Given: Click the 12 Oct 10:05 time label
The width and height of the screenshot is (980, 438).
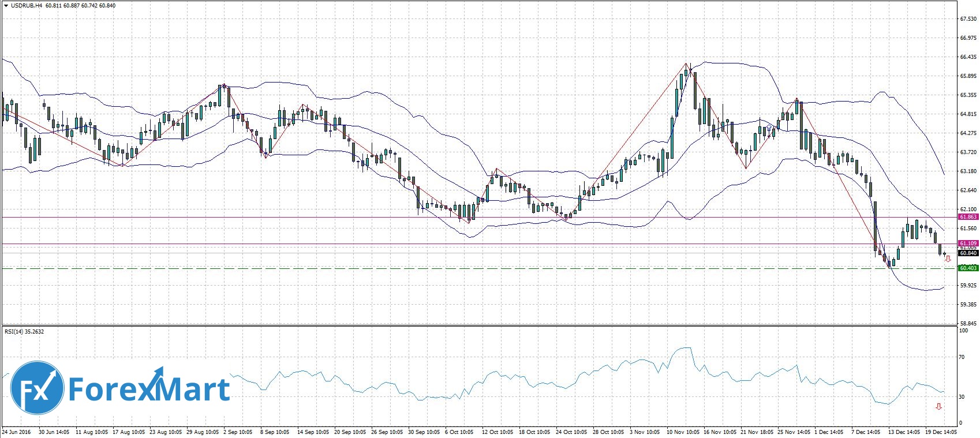Looking at the screenshot, I should click(x=498, y=432).
